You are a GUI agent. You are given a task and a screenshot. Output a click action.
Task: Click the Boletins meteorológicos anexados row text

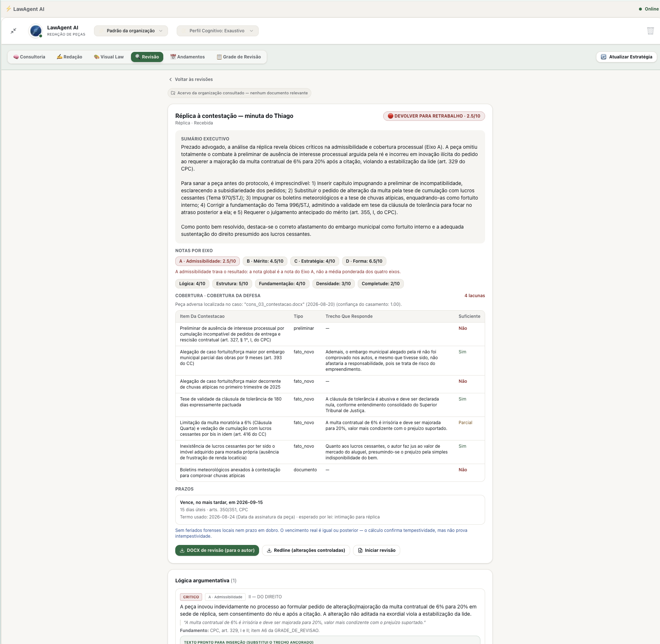[230, 473]
